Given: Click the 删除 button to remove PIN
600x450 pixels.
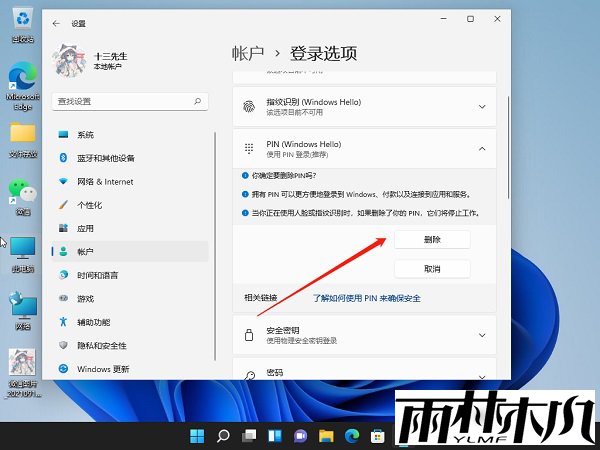Looking at the screenshot, I should (x=432, y=240).
